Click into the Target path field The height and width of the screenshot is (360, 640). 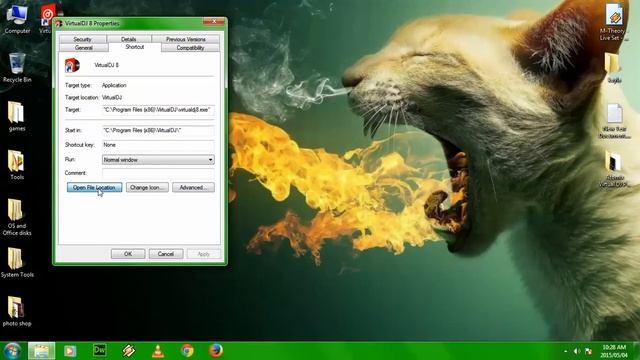point(158,110)
